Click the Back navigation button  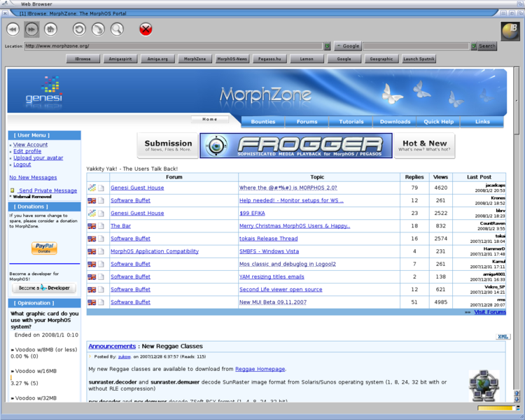tap(13, 29)
